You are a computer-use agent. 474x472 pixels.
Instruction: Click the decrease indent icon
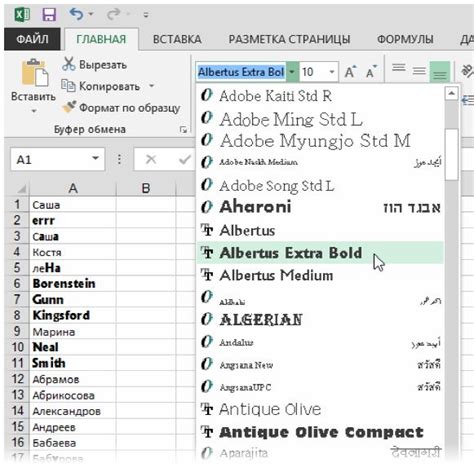[467, 100]
